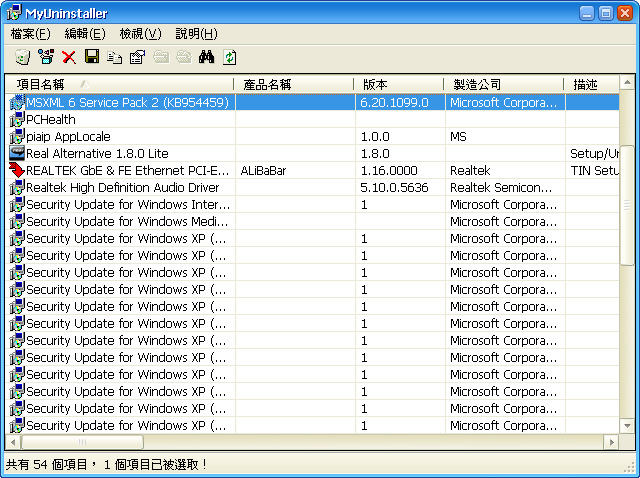Viewport: 640px width, 478px height.
Task: Select the Real Alternative 1.8.0 Lite entry
Action: pos(97,153)
